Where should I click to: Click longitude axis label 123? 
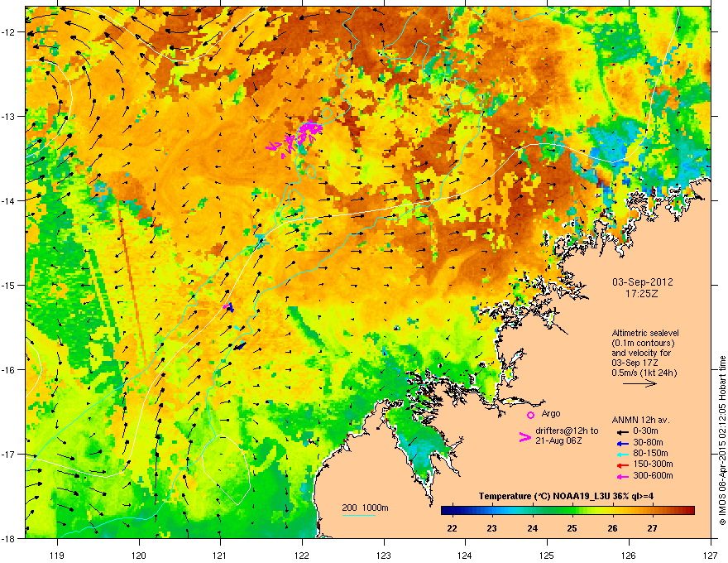384,555
